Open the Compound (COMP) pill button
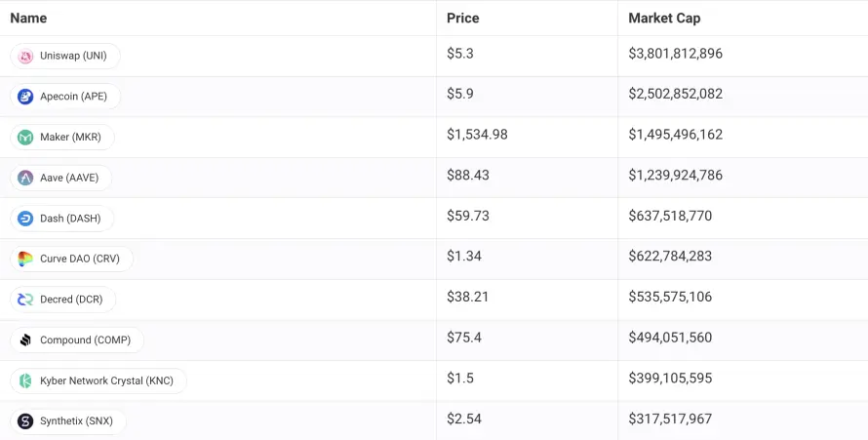 pyautogui.click(x=77, y=340)
